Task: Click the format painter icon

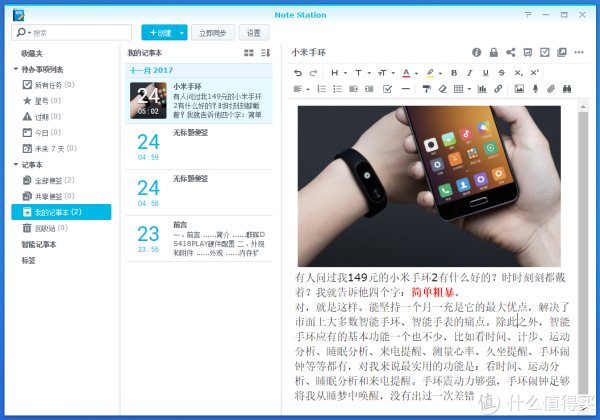Action: [426, 89]
